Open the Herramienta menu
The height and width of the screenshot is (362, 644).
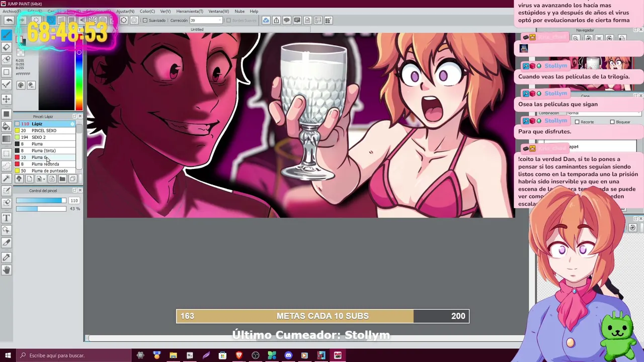pyautogui.click(x=190, y=11)
